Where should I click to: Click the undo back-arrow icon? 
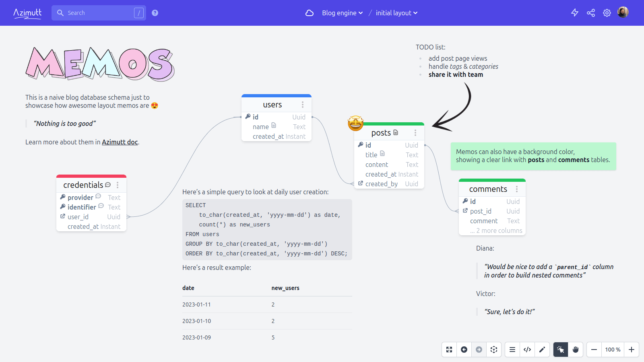click(464, 350)
